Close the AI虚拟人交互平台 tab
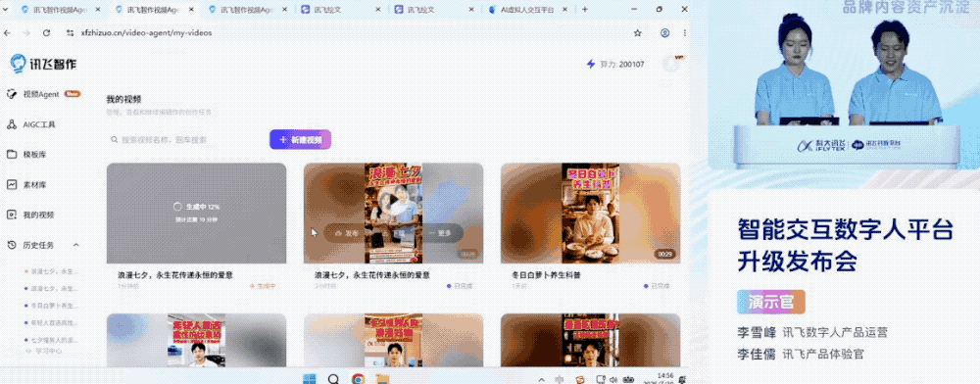 coord(565,10)
